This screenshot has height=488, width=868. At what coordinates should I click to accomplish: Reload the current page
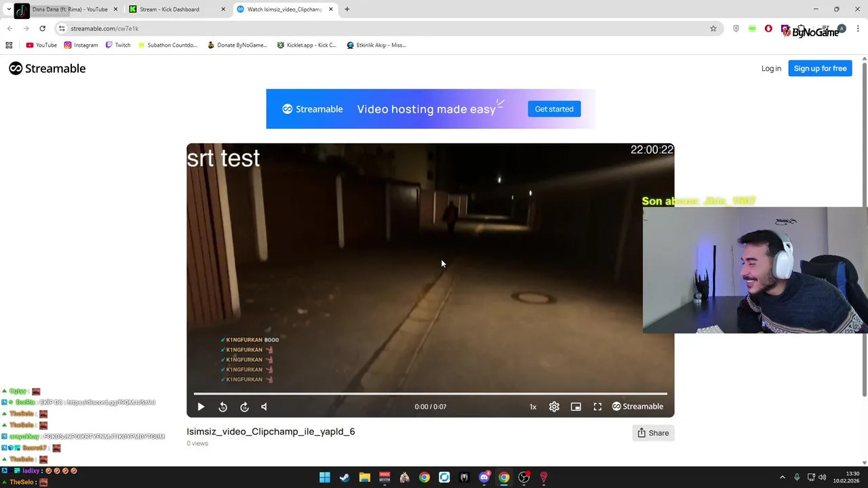coord(42,28)
